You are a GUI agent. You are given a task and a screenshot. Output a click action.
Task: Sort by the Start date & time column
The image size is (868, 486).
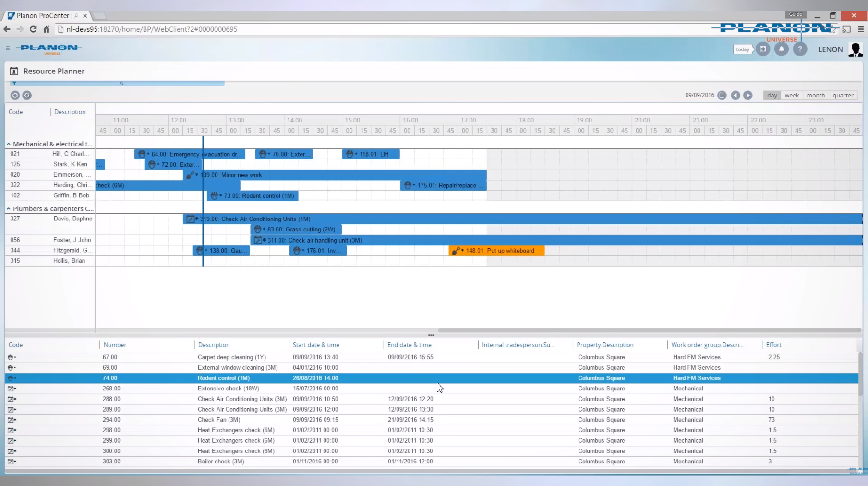click(x=316, y=345)
